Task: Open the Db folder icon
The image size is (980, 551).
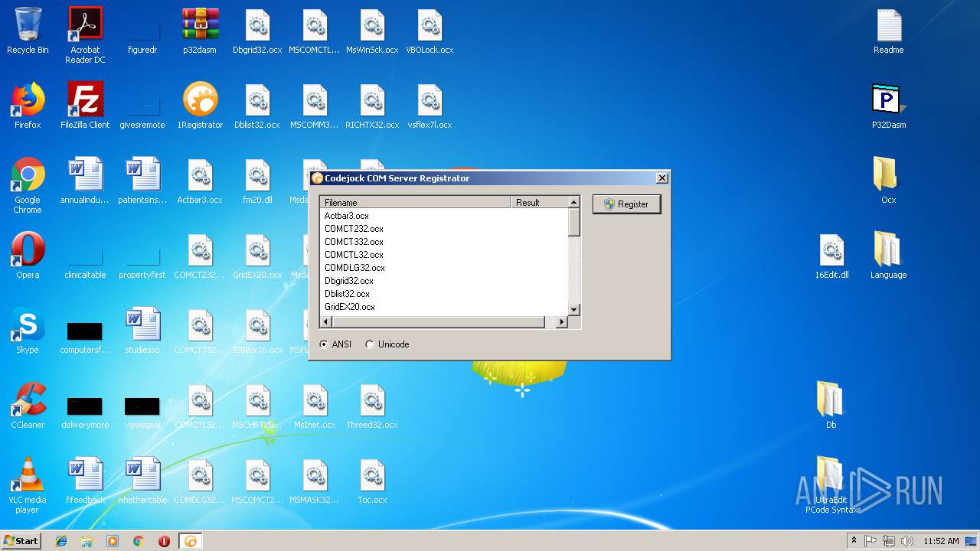Action: pyautogui.click(x=831, y=406)
